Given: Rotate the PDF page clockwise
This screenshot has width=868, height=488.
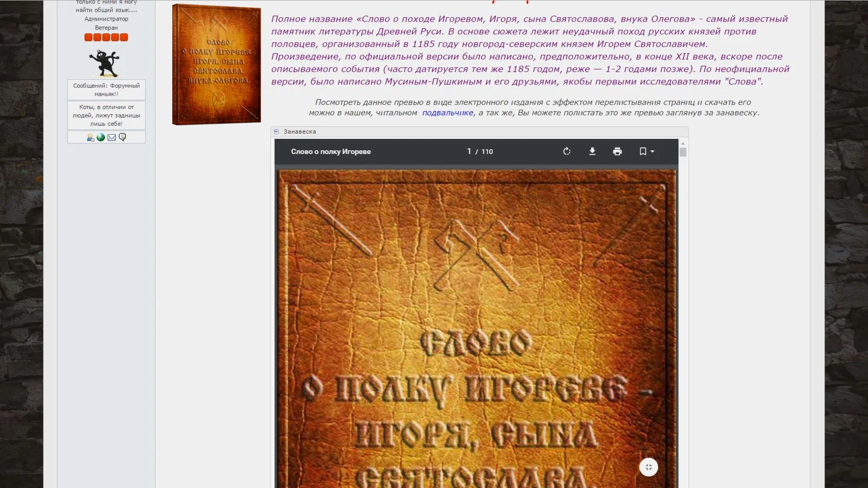Looking at the screenshot, I should pyautogui.click(x=567, y=151).
